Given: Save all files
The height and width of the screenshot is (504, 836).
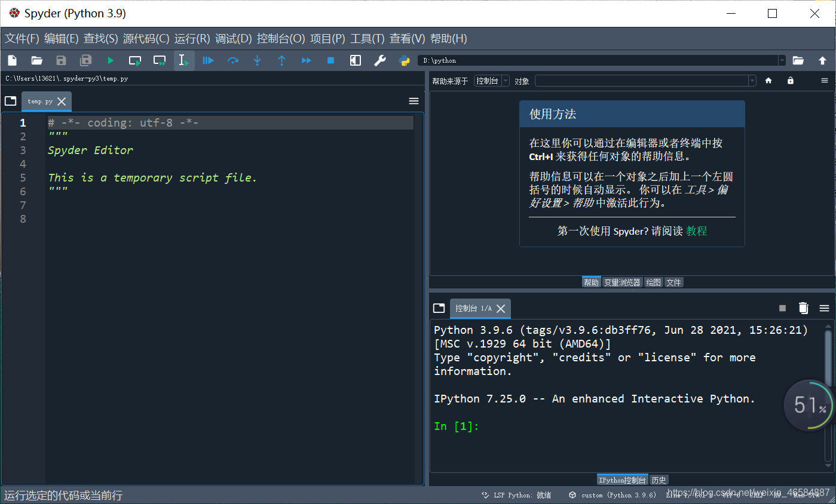Looking at the screenshot, I should coord(86,60).
